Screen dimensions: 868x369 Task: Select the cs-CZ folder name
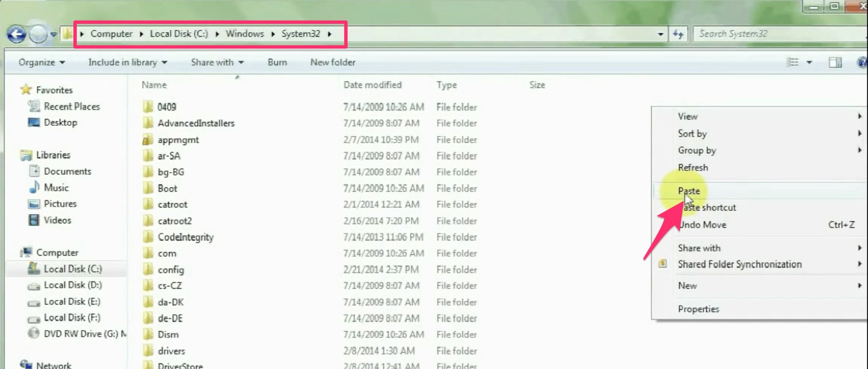click(x=170, y=286)
